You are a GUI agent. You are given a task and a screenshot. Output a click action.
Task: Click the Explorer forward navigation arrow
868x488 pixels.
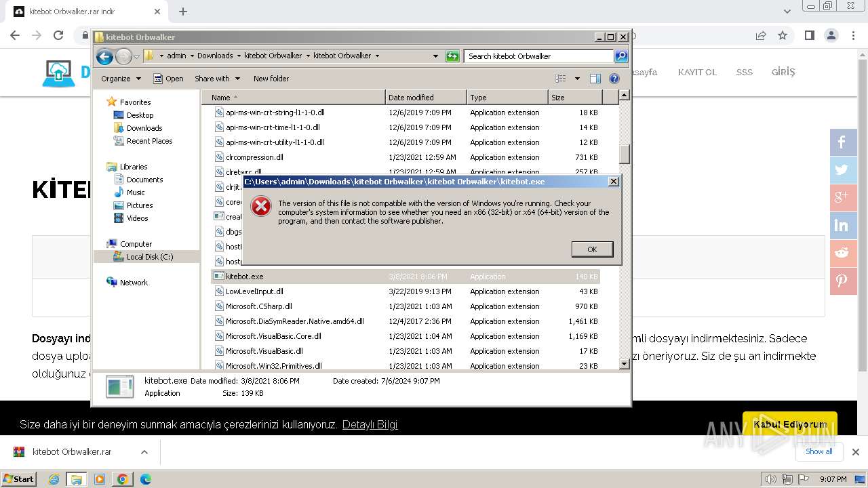123,56
